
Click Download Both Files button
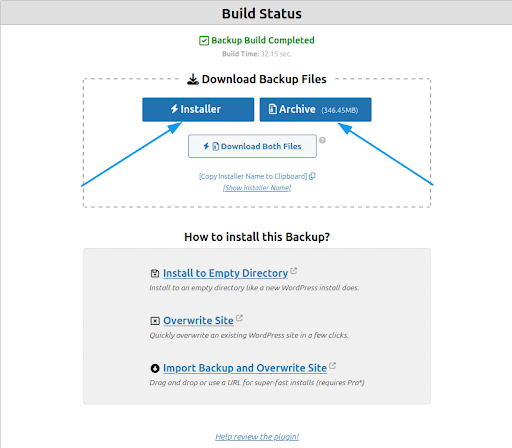[x=252, y=146]
